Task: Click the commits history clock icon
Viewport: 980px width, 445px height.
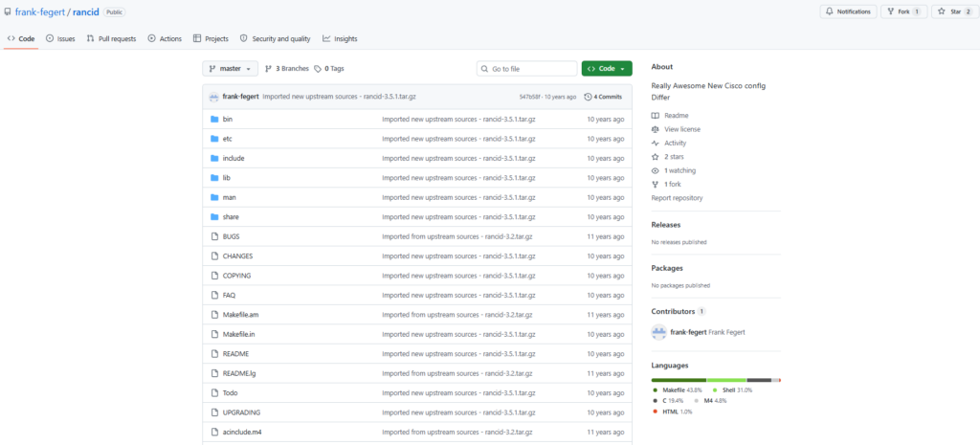Action: (x=588, y=97)
